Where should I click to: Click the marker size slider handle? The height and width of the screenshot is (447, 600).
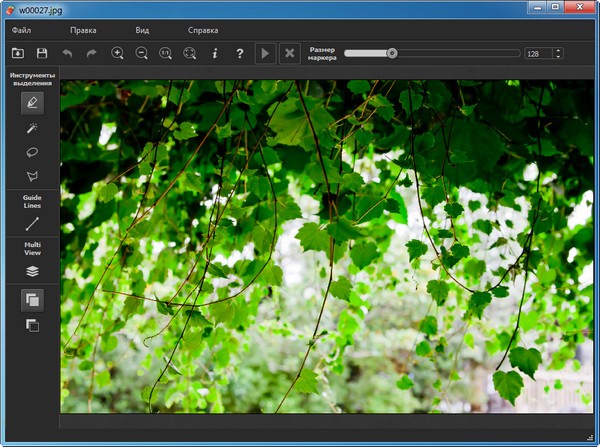coord(392,53)
